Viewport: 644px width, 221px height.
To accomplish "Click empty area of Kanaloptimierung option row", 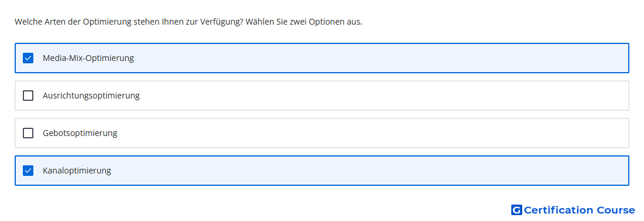I will coord(369,171).
